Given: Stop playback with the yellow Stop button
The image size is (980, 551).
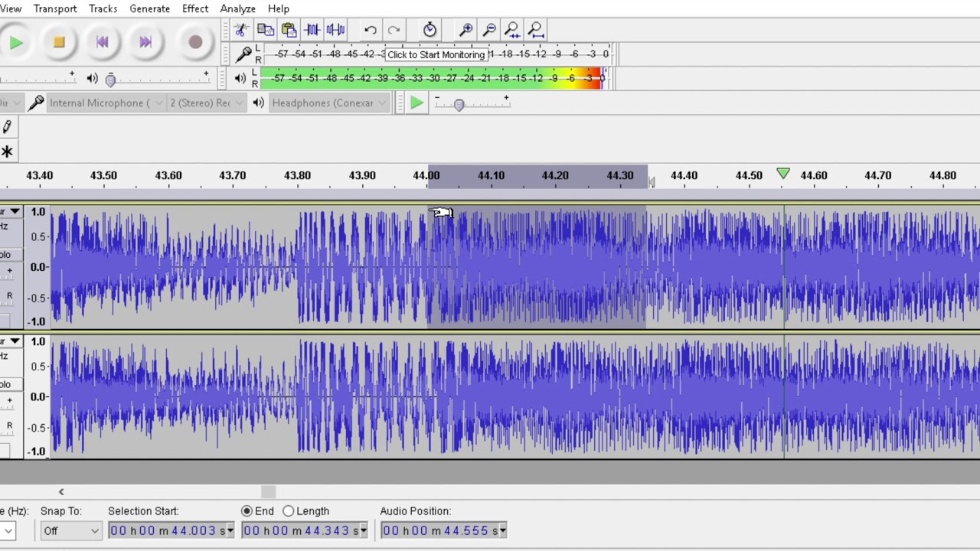Looking at the screenshot, I should [x=59, y=43].
